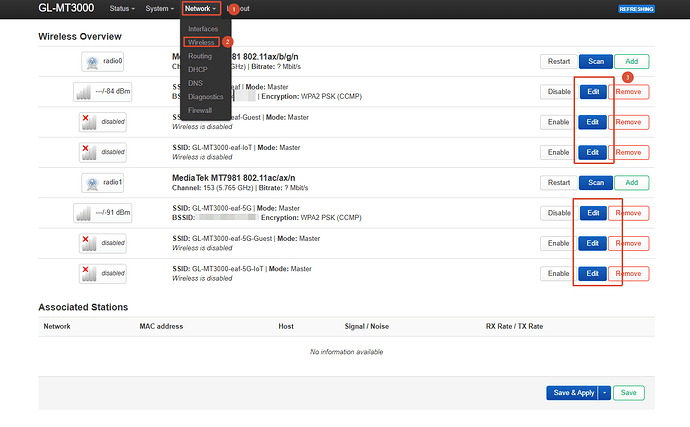690x427 pixels.
Task: Click the disabled signal icon for the 5G-Guest SSID
Action: point(103,243)
